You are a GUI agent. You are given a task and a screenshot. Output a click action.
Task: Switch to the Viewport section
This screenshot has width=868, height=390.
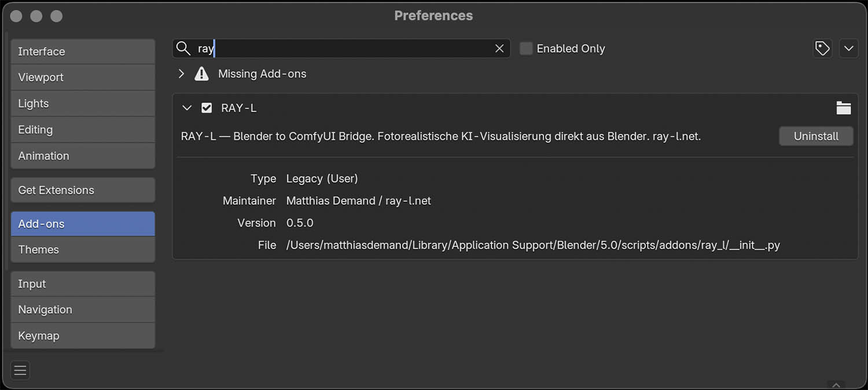point(83,77)
